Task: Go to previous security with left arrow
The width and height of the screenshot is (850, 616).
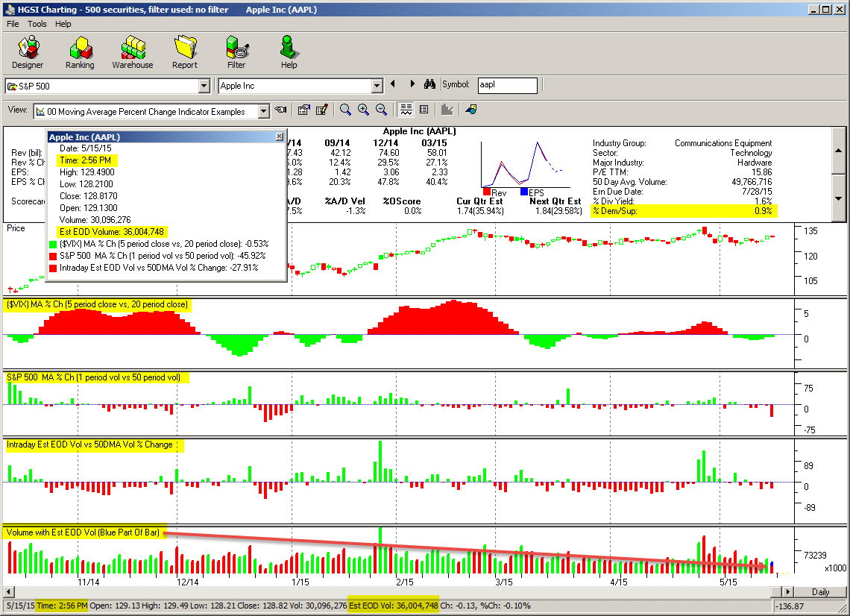Action: pos(393,84)
